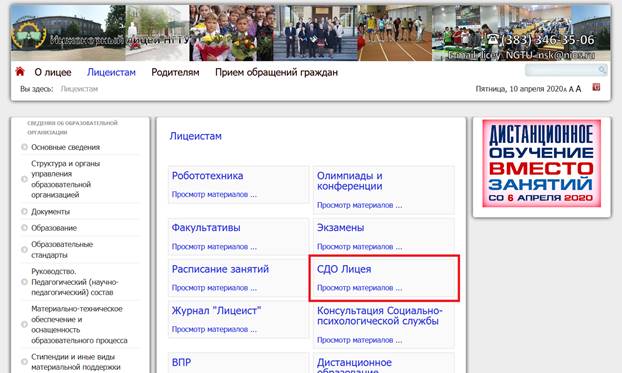Open the 'Родителям' menu

click(175, 72)
